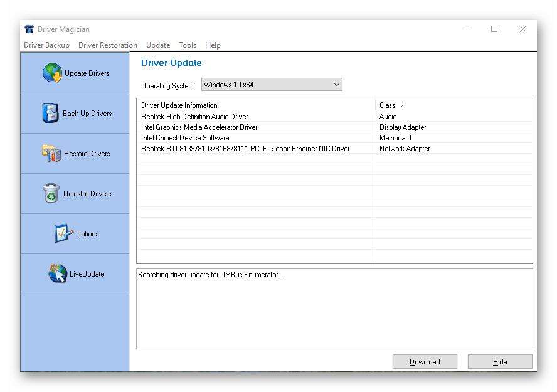557x392 pixels.
Task: Click the Options checkmark icon
Action: tap(63, 233)
